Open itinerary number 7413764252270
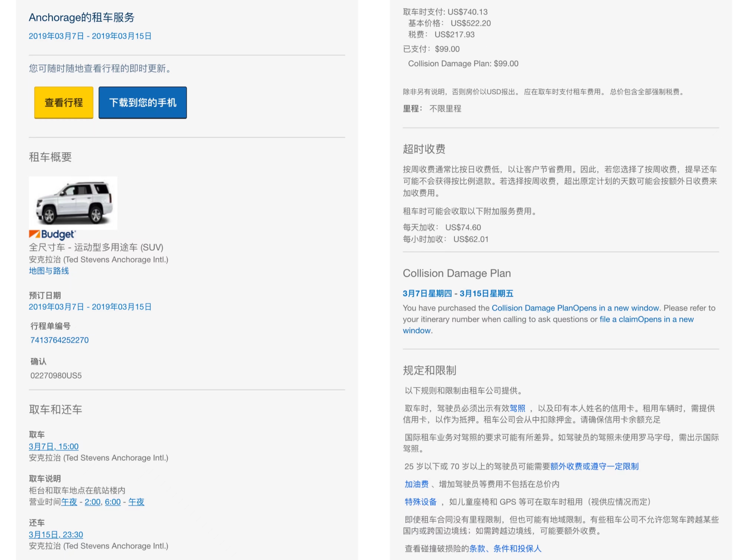Screen dimensions: 748x560 click(x=60, y=340)
